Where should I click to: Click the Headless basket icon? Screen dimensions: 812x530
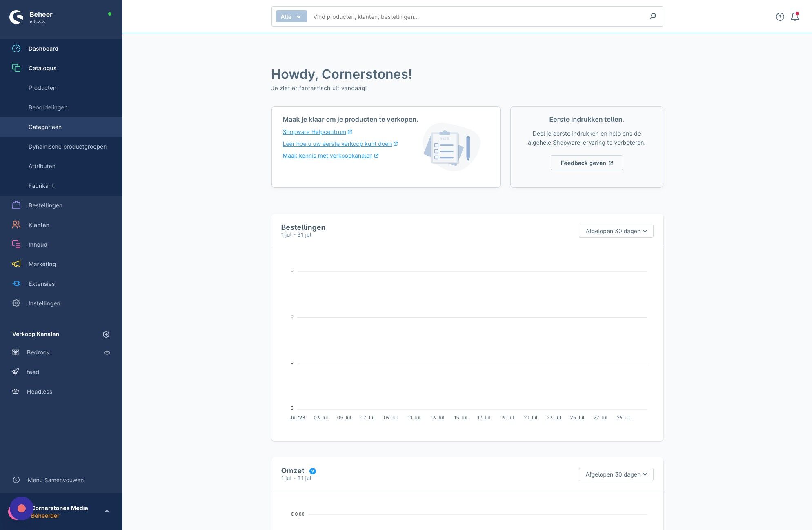(16, 392)
